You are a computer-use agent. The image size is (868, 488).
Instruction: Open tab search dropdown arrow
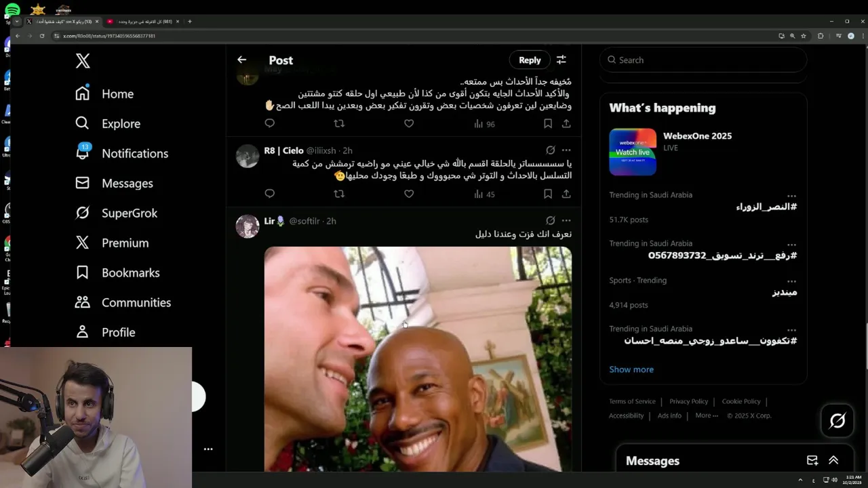(17, 22)
